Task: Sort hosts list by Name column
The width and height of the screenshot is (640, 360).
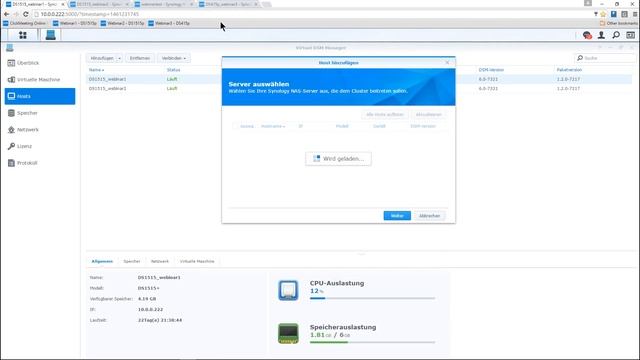Action: click(x=96, y=70)
